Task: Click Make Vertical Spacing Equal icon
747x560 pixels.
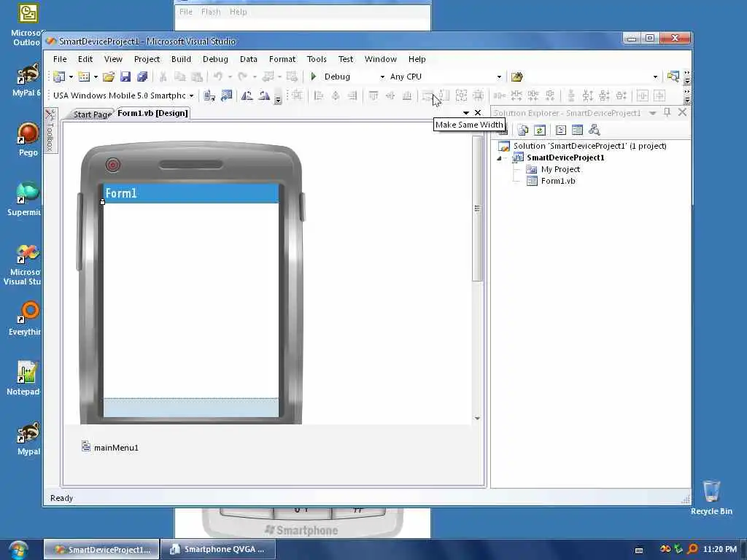Action: click(570, 96)
